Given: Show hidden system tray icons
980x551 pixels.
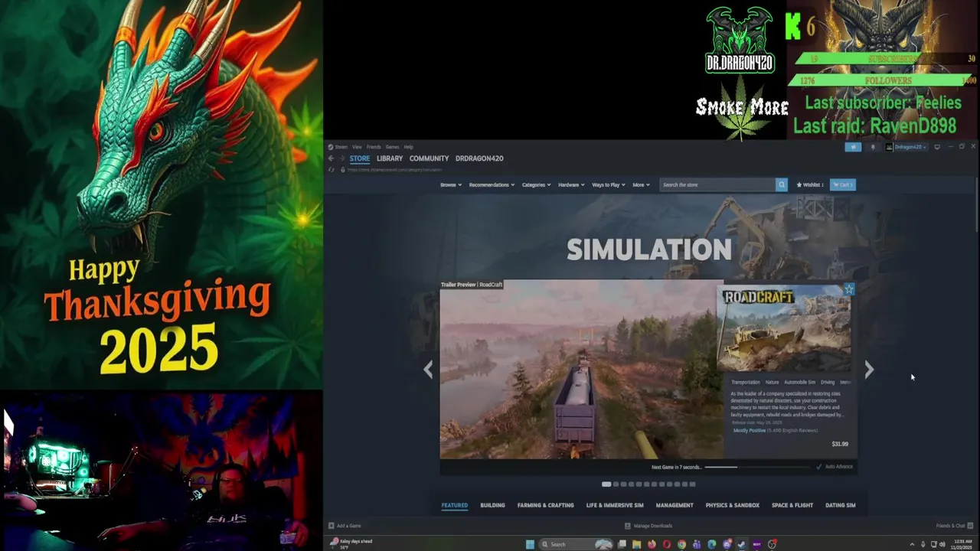Looking at the screenshot, I should (x=912, y=544).
